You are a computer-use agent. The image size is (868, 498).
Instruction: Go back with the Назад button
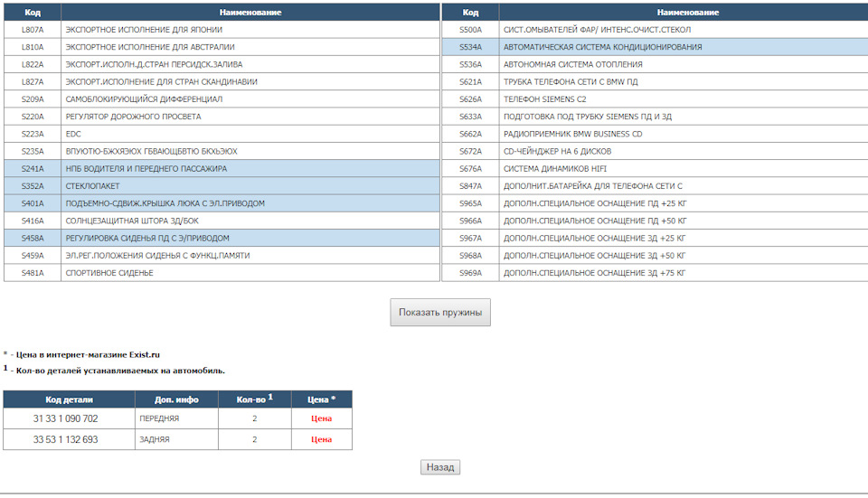(440, 467)
